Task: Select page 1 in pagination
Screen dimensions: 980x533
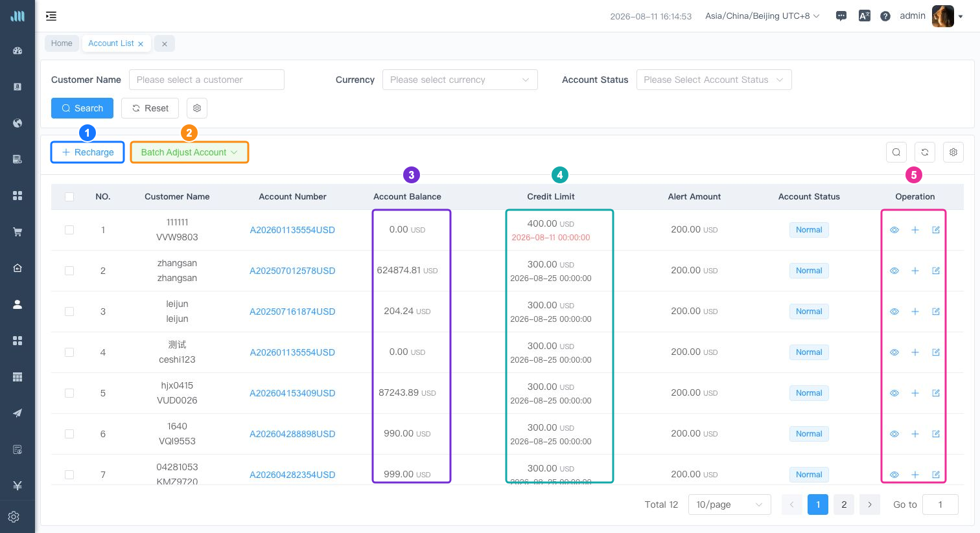Action: (x=818, y=505)
